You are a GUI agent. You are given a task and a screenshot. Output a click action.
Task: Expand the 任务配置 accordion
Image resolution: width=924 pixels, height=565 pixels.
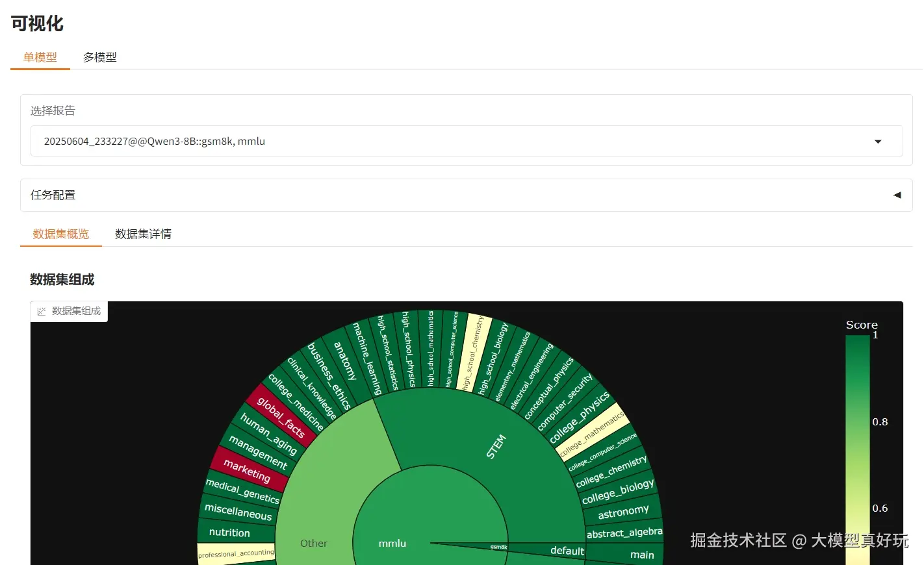click(x=466, y=195)
